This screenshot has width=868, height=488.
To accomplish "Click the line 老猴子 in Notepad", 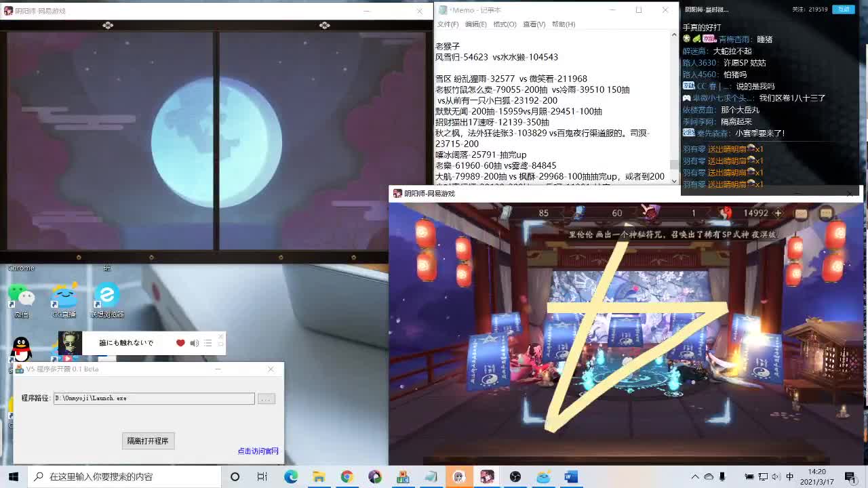I will click(448, 46).
